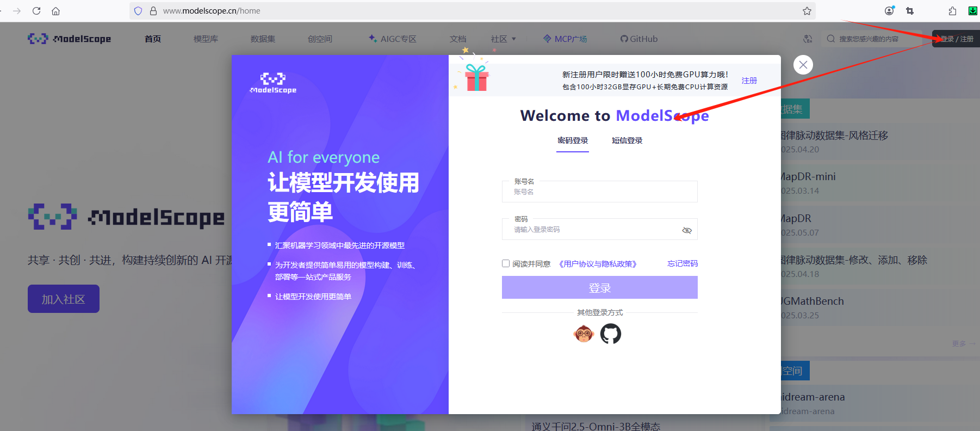Click the 注册 link in banner
This screenshot has height=431, width=980.
(x=749, y=81)
